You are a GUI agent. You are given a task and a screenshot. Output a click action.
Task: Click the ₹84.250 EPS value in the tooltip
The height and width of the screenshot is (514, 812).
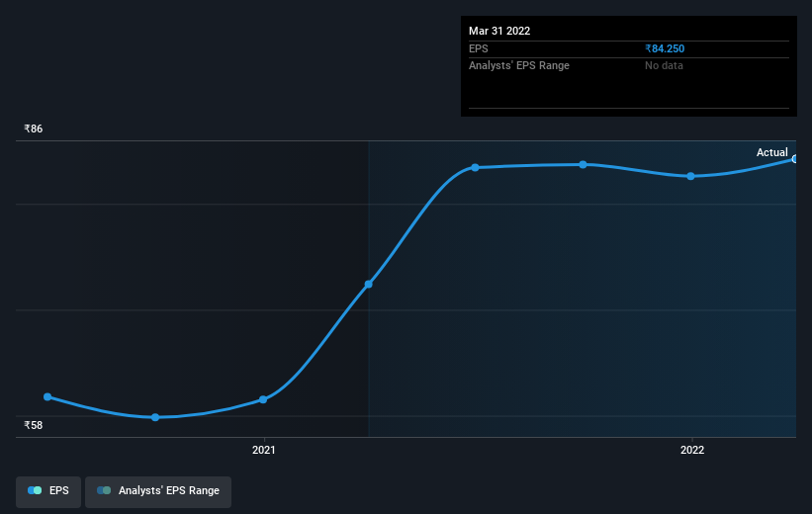[x=665, y=48]
